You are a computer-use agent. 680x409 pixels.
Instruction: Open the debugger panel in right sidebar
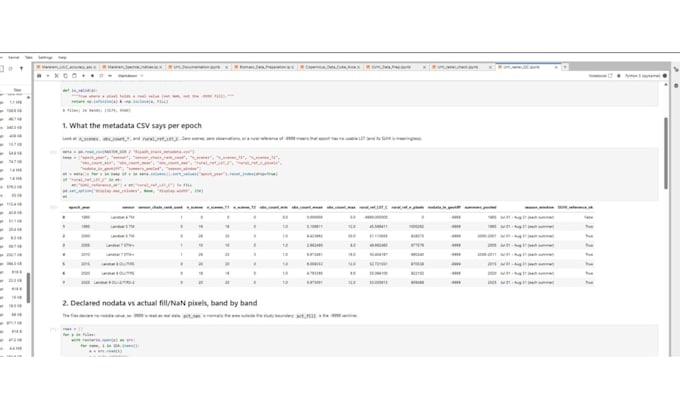click(x=676, y=85)
